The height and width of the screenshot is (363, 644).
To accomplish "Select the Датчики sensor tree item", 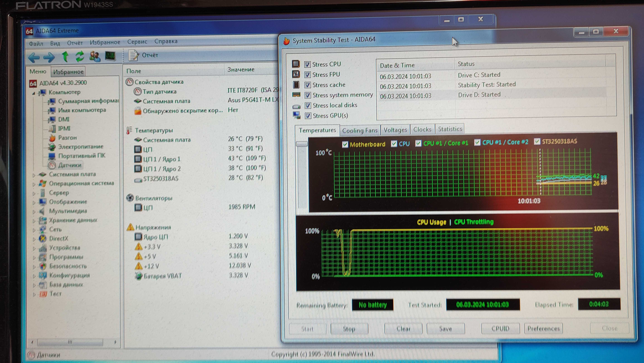I will pos(70,165).
